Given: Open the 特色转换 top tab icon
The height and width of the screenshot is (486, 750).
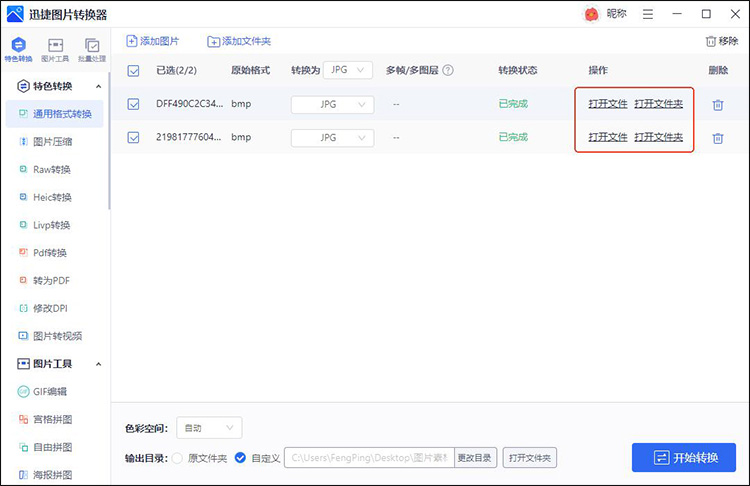Looking at the screenshot, I should (18, 49).
